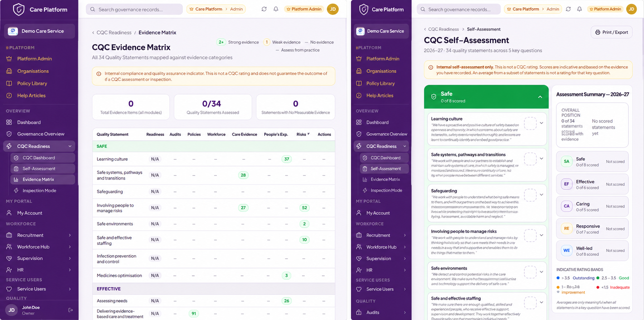Click Learning culture People's Exp. badge 37
The image size is (644, 320).
(287, 159)
